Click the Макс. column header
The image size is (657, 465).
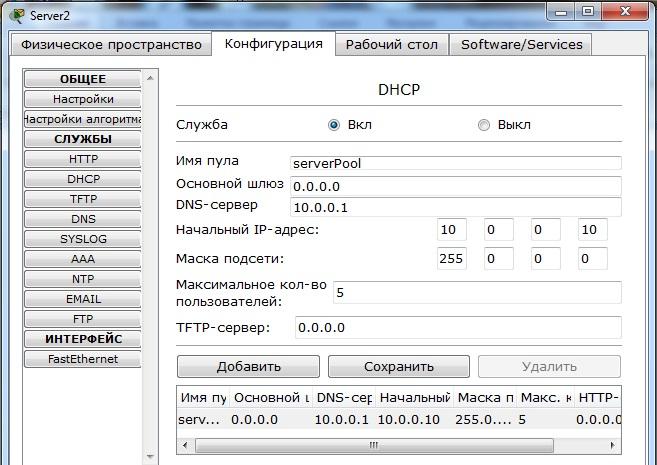[546, 398]
